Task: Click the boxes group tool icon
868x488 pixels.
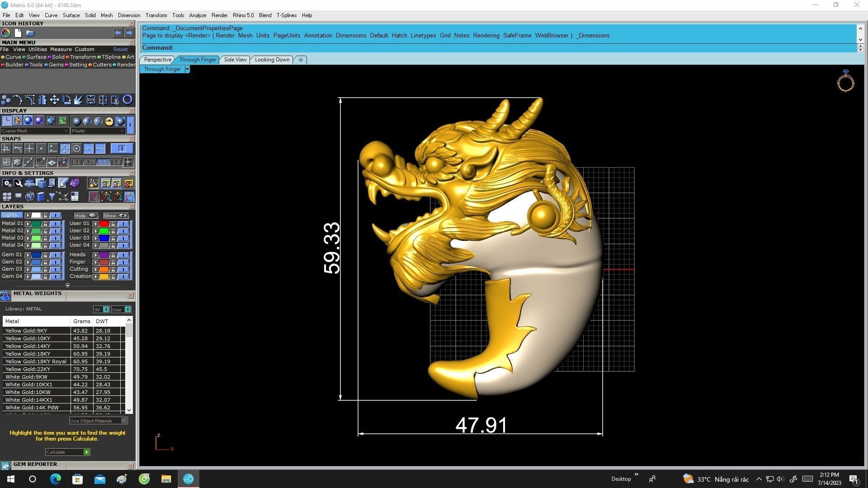Action: [6, 100]
